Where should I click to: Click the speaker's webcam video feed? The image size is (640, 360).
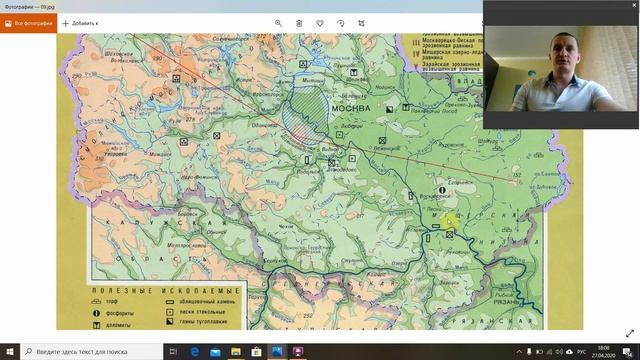click(561, 69)
